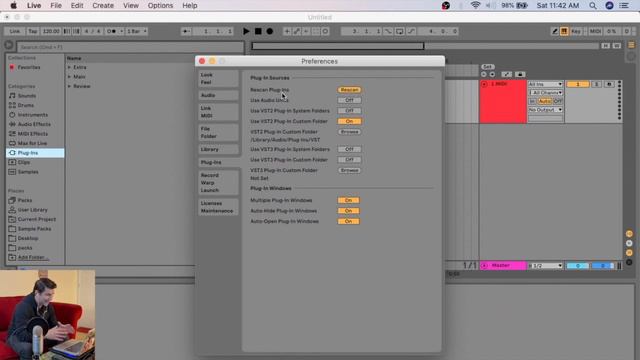
Task: Toggle the computer MIDI keyboard icon
Action: pos(564,31)
